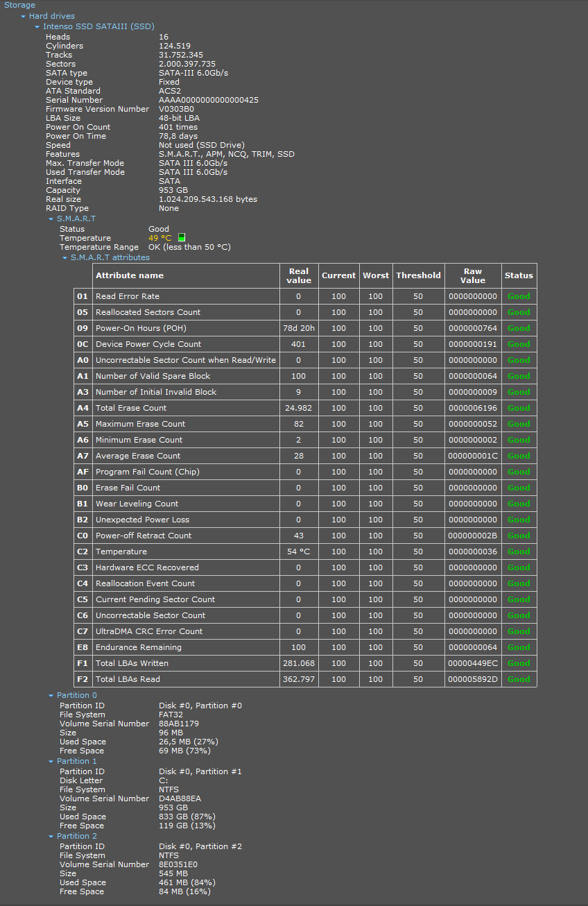This screenshot has height=906, width=588.
Task: Select volume serial number 8E0351E0
Action: click(178, 864)
